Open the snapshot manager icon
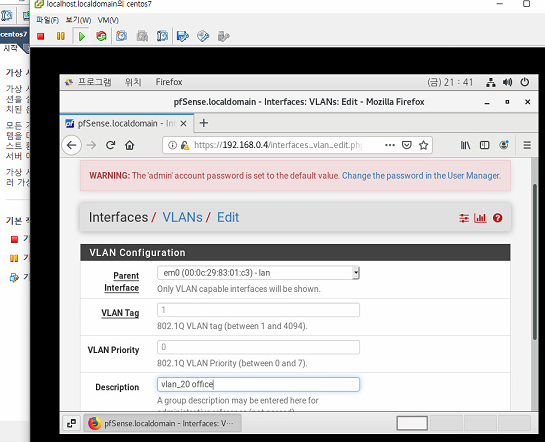The width and height of the screenshot is (545, 442). (162, 36)
